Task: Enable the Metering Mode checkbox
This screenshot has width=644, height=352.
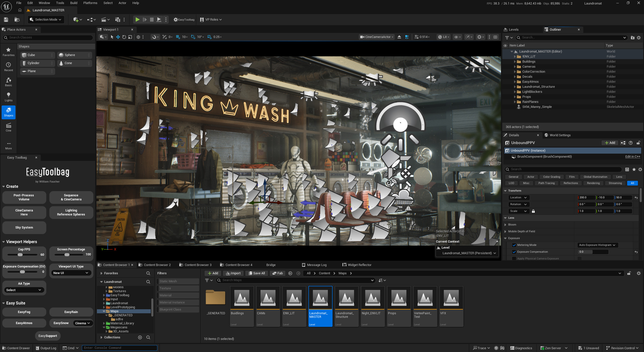Action: tap(514, 245)
